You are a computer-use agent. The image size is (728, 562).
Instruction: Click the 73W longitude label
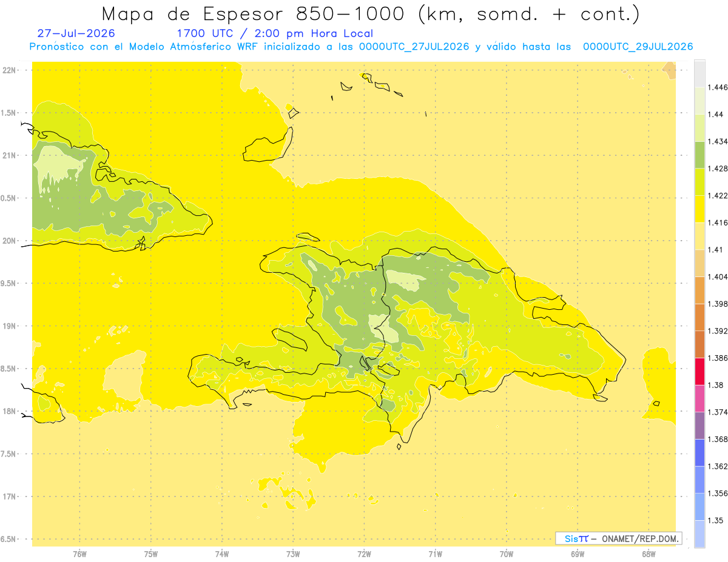[293, 554]
